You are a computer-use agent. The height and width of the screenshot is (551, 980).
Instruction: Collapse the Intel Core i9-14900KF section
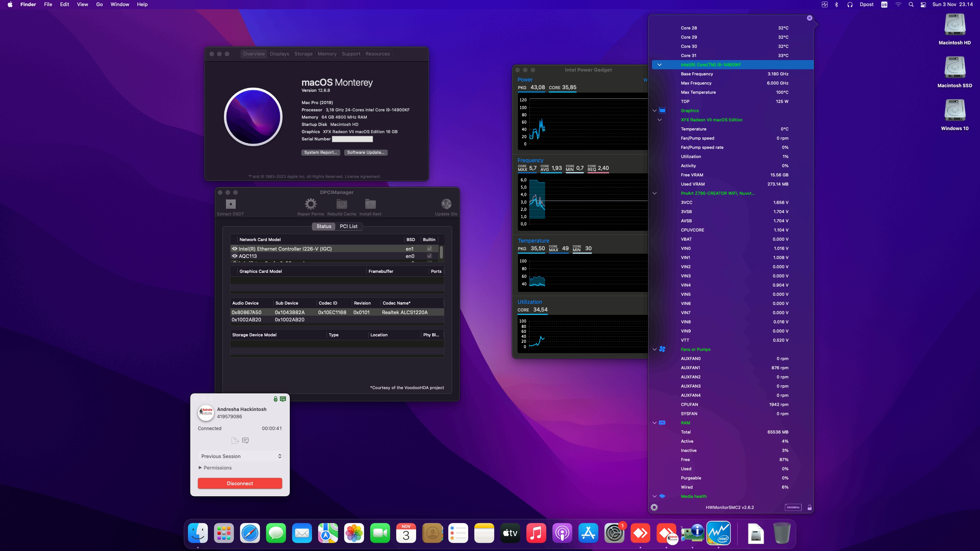click(660, 65)
